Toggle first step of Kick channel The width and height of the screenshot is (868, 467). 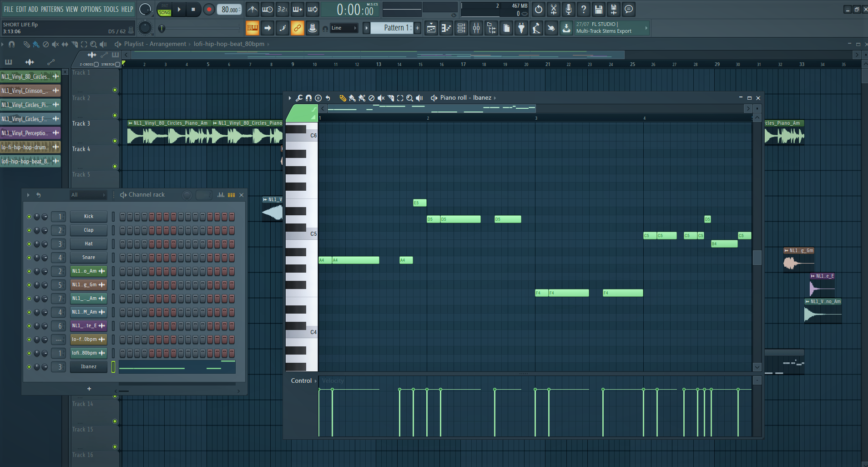tap(122, 217)
